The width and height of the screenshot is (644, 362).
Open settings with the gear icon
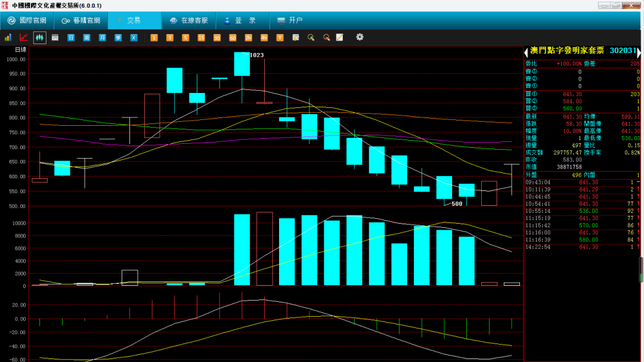pyautogui.click(x=360, y=37)
